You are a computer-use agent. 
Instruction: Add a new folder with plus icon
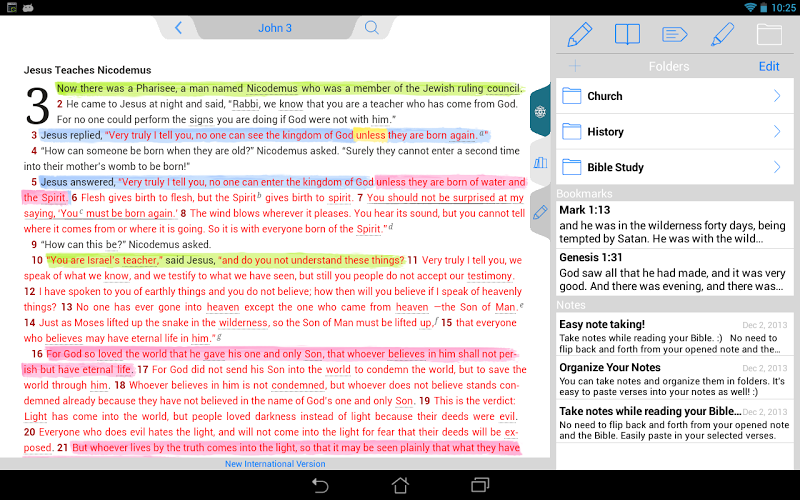click(x=574, y=66)
